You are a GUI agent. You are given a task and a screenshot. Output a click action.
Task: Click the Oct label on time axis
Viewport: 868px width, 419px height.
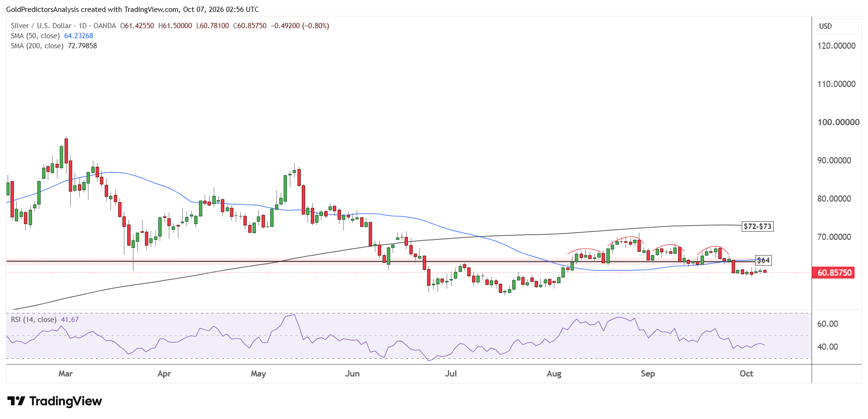coord(747,374)
